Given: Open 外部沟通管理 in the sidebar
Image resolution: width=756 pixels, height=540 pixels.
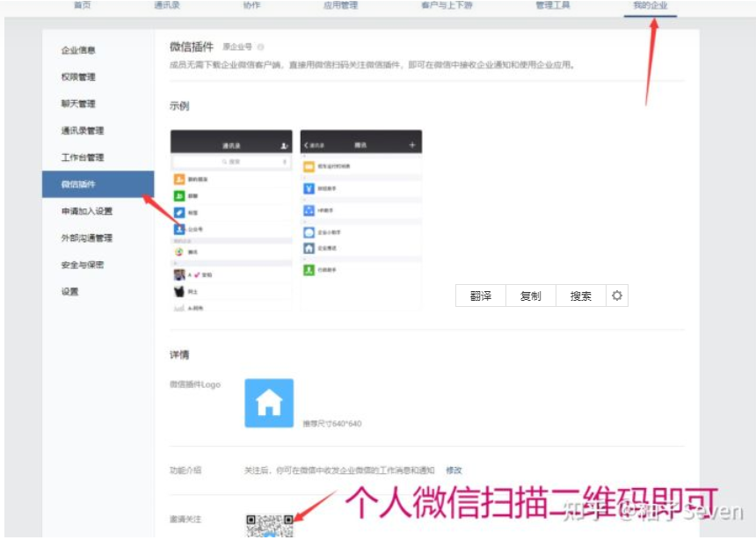Looking at the screenshot, I should (87, 238).
